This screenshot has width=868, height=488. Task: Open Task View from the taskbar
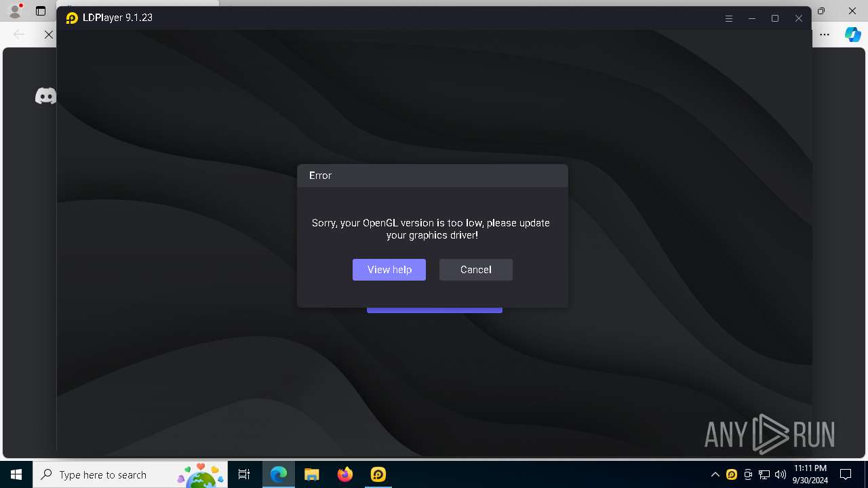[244, 474]
